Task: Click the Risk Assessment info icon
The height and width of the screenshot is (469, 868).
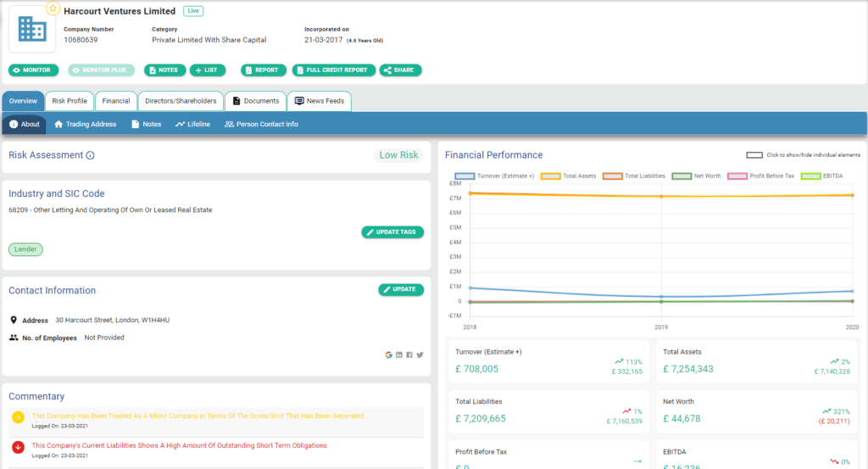Action: click(90, 155)
